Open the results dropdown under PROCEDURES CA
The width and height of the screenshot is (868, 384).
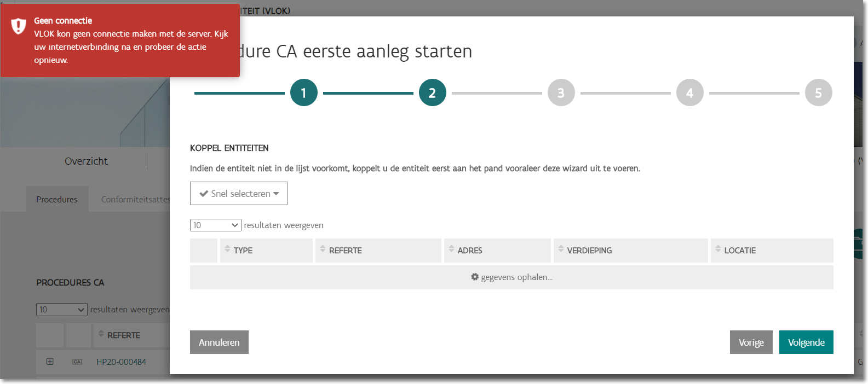click(61, 310)
